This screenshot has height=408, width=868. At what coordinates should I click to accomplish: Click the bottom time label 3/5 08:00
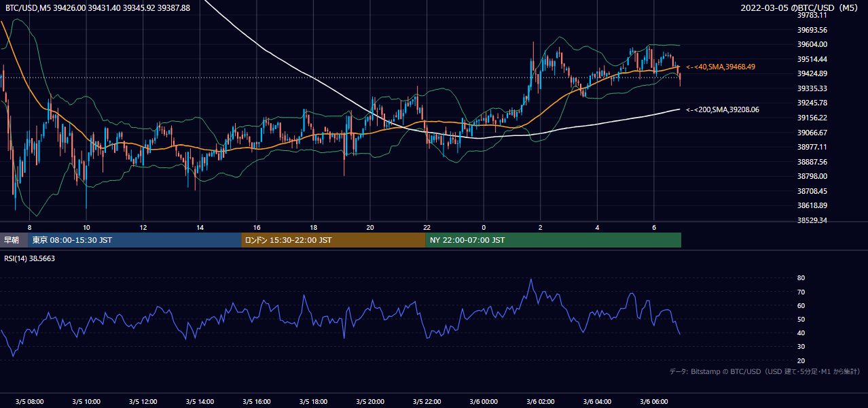click(29, 402)
